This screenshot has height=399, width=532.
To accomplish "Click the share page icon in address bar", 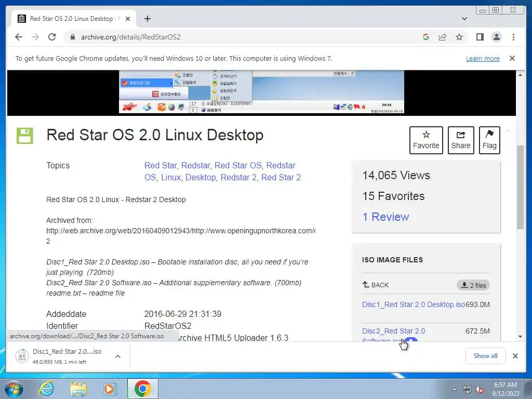I will [x=443, y=37].
